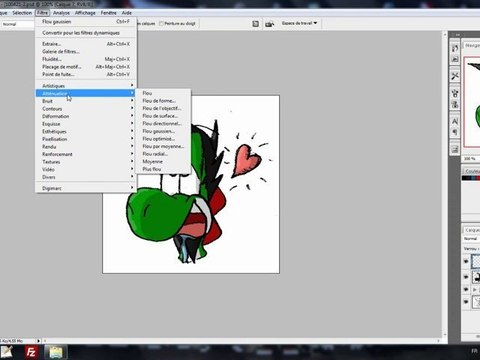The width and height of the screenshot is (480, 360).
Task: Open the Layers panel 'Normal' blend dropdown
Action: [x=471, y=239]
